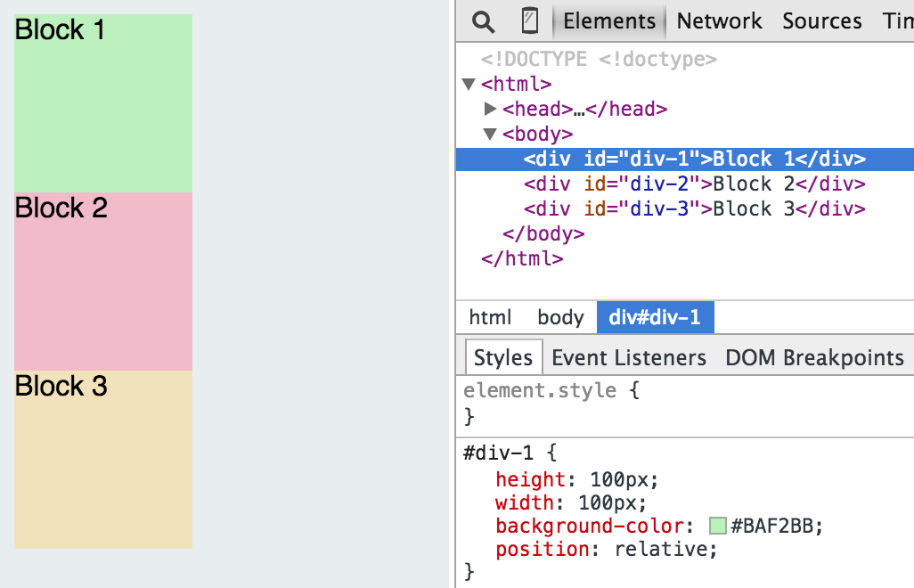Click the magnifying glass inspect icon
The width and height of the screenshot is (914, 588).
[483, 21]
